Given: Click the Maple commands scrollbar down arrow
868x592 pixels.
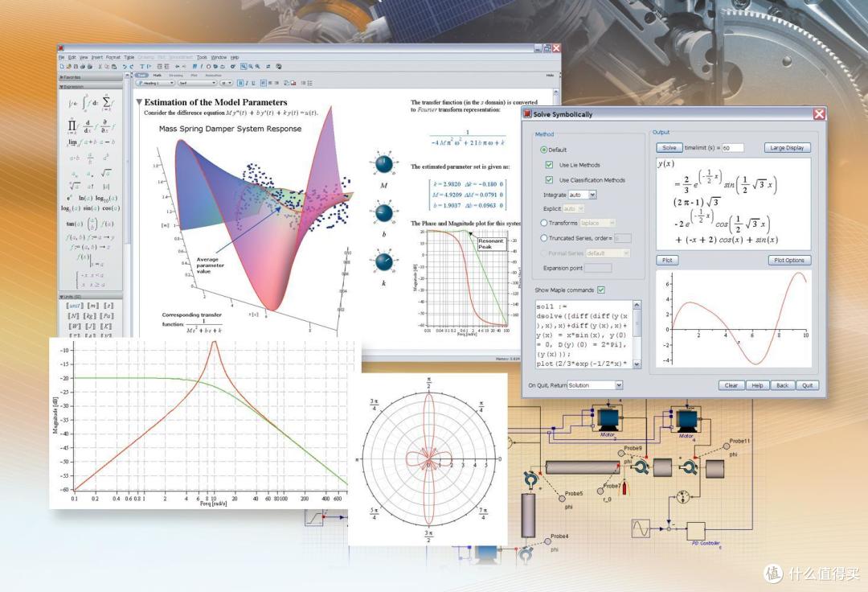Looking at the screenshot, I should tap(637, 364).
